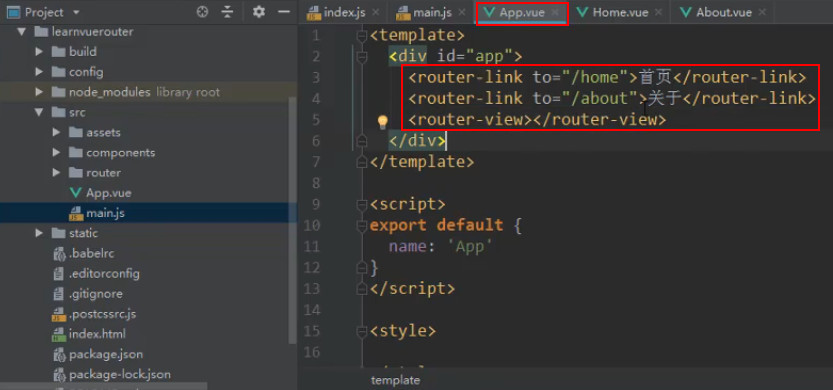The image size is (833, 390).
Task: Click the Vue icon beside App.vue in tree
Action: point(76,193)
